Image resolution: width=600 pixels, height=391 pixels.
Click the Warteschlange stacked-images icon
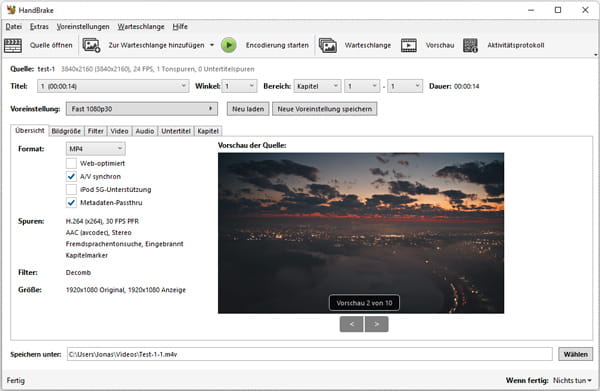(328, 46)
